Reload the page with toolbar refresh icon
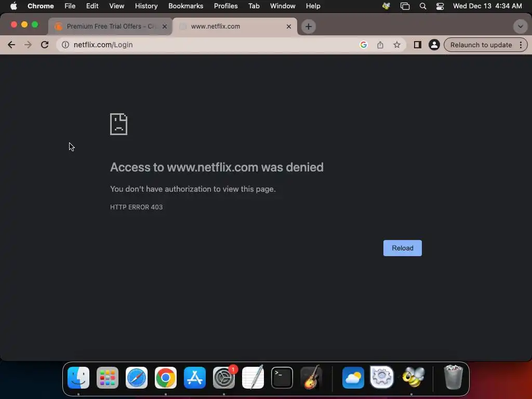The height and width of the screenshot is (399, 532). pyautogui.click(x=45, y=45)
